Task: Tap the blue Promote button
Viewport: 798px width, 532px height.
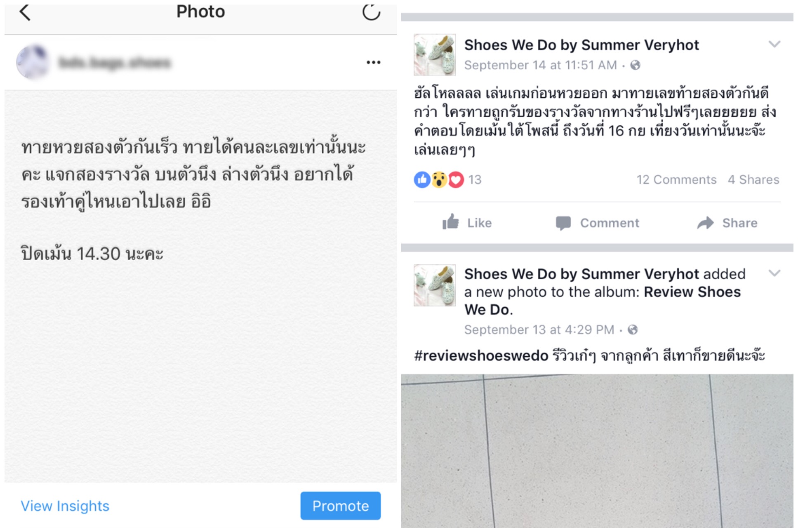Action: (x=340, y=506)
